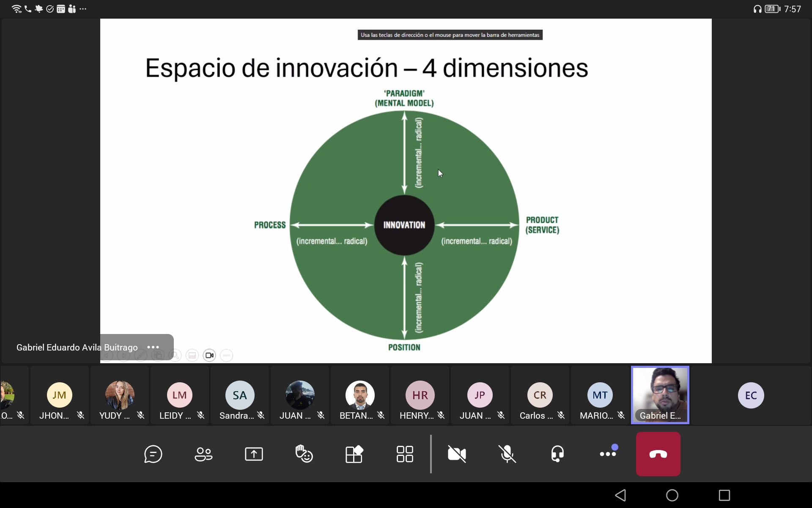Turn on the camera
Screen dimensions: 812x508
457,454
